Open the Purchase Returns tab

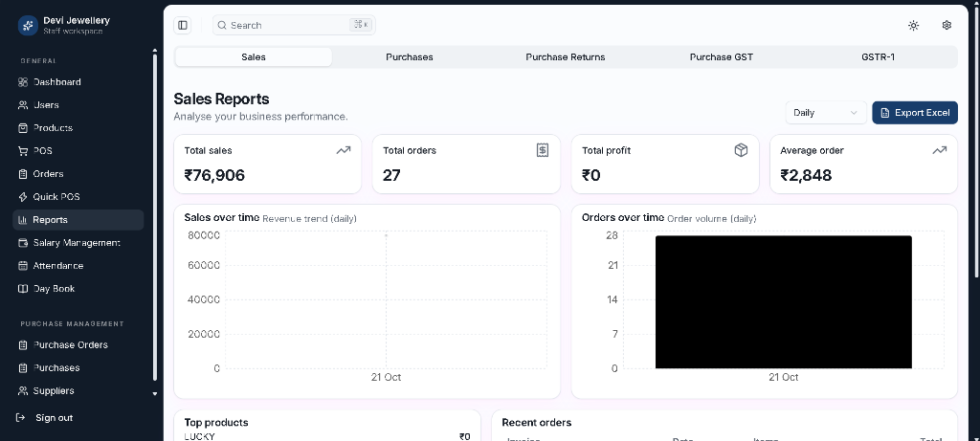[x=565, y=56]
